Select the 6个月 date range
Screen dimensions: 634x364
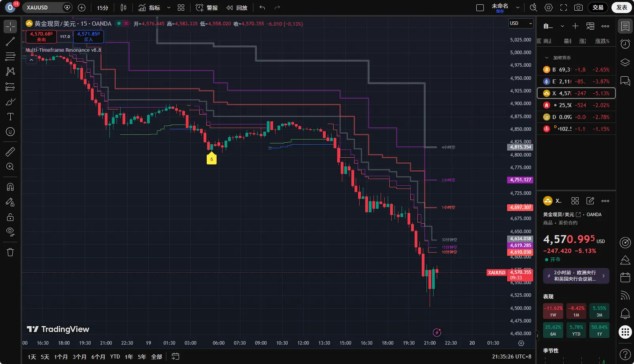pos(98,356)
